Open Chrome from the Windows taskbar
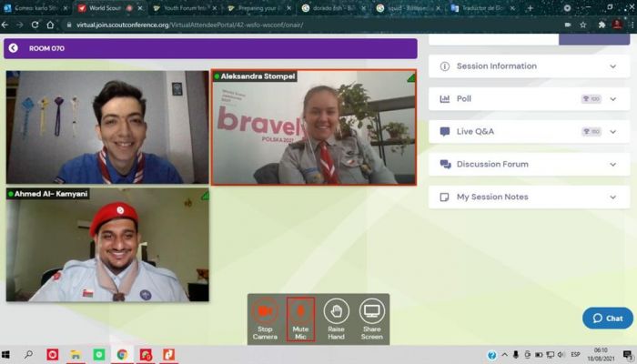This screenshot has height=364, width=637. tap(122, 355)
